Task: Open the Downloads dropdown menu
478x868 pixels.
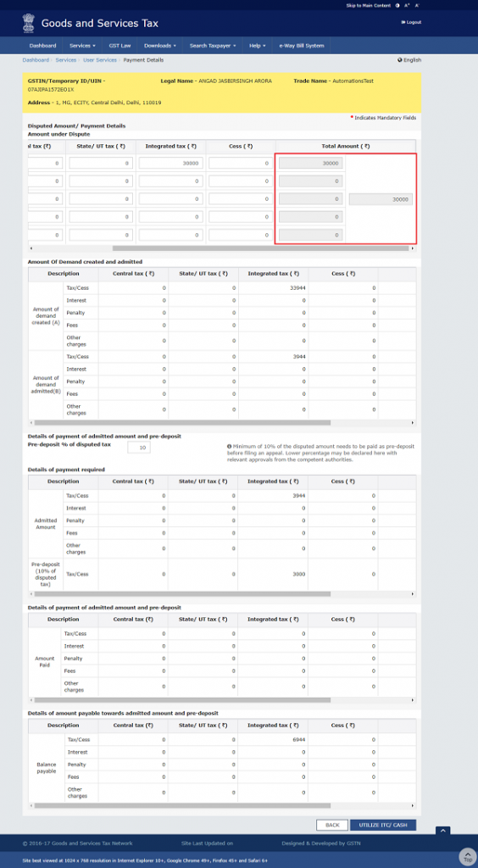Action: click(160, 46)
